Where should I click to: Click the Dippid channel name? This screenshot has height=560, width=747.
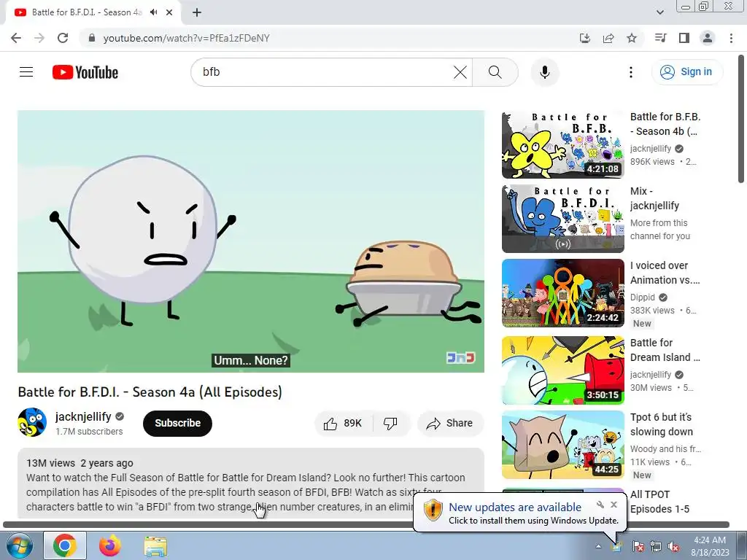(x=643, y=297)
